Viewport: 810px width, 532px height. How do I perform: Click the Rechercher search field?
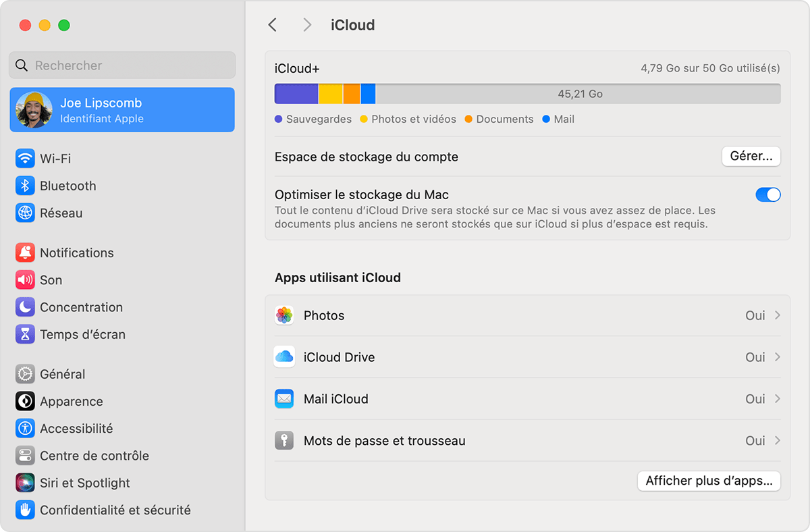tap(122, 65)
